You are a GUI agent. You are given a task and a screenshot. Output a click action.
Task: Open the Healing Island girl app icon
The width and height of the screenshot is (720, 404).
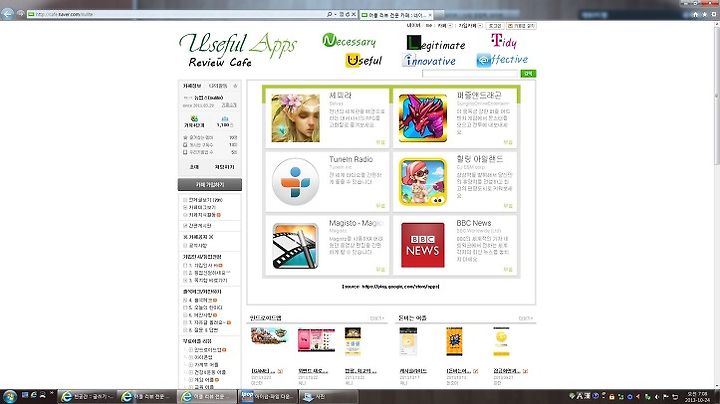click(422, 181)
